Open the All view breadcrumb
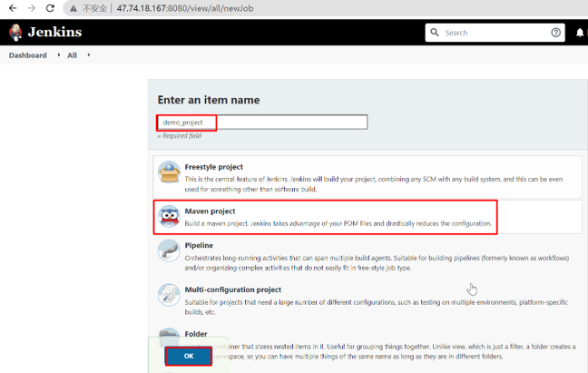Image resolution: width=588 pixels, height=373 pixels. [x=72, y=55]
